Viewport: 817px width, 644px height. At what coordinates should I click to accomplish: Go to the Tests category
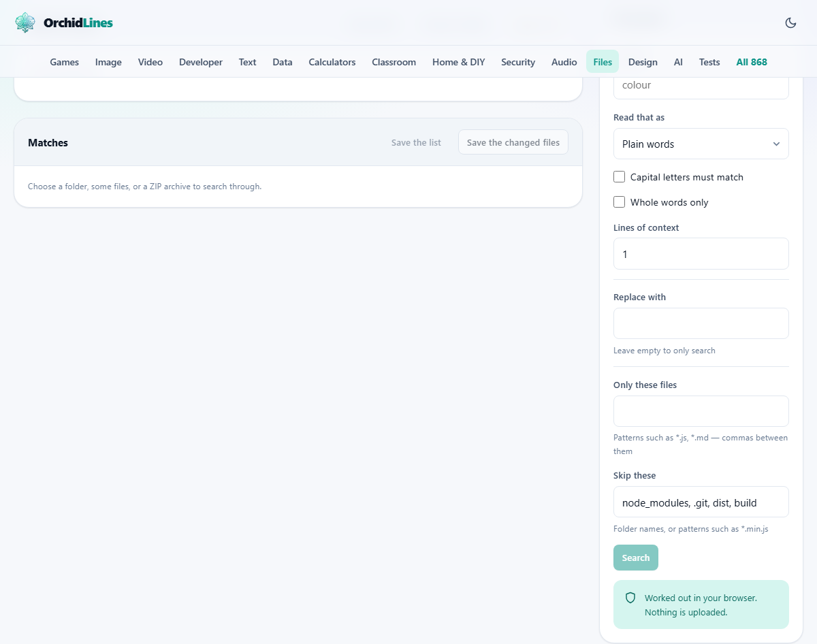click(x=709, y=62)
